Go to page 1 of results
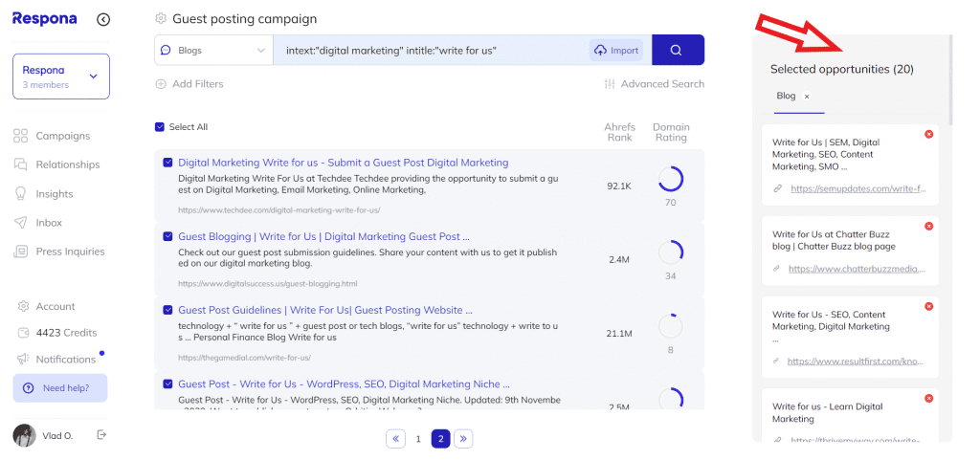This screenshot has height=460, width=980. [418, 439]
